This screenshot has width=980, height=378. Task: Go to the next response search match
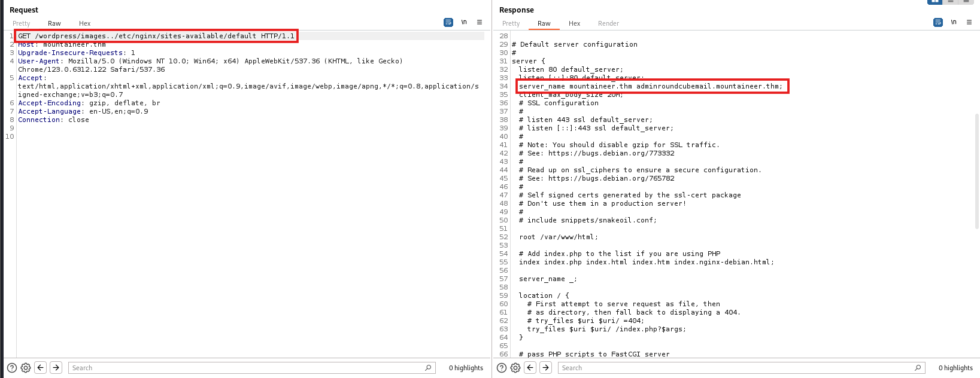coord(545,368)
